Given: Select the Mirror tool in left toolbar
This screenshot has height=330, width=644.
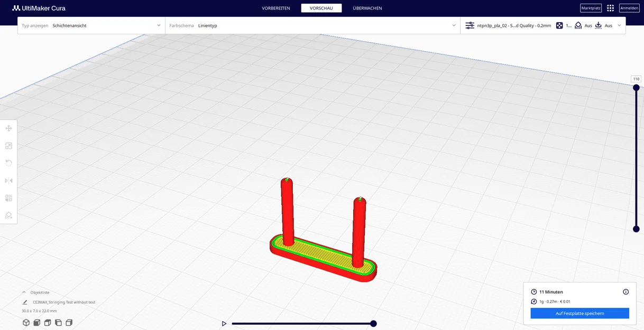Looking at the screenshot, I should tap(8, 181).
